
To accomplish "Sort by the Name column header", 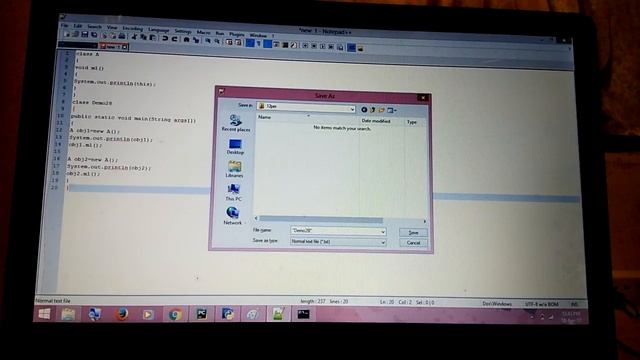I will 264,117.
